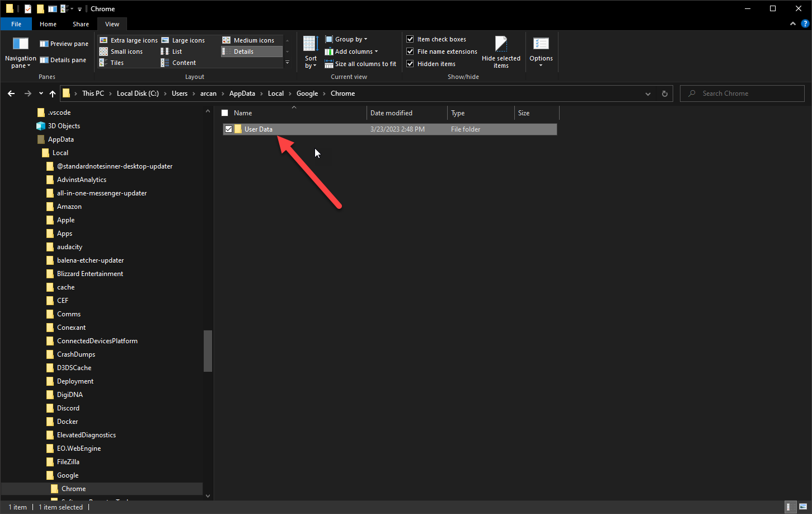Switch to the Home ribbon tab
The width and height of the screenshot is (812, 514).
tap(48, 24)
